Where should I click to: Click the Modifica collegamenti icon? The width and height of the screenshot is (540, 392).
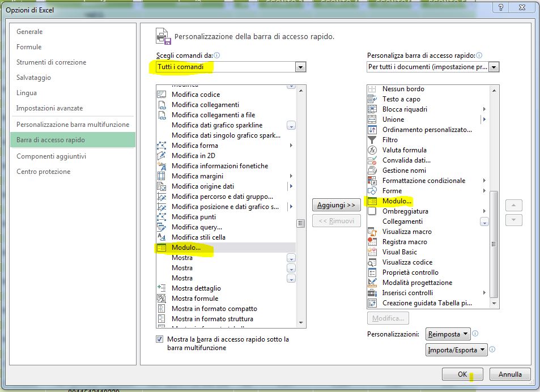(161, 105)
